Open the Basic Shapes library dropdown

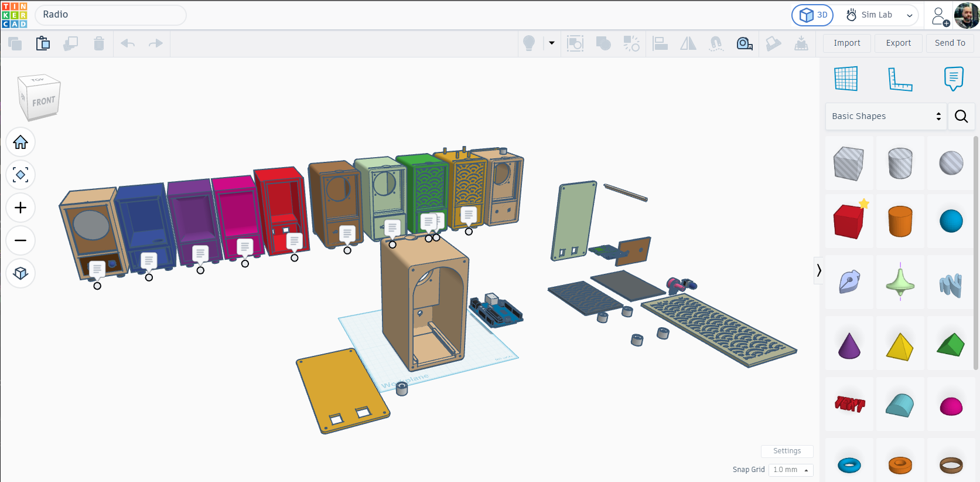[886, 116]
